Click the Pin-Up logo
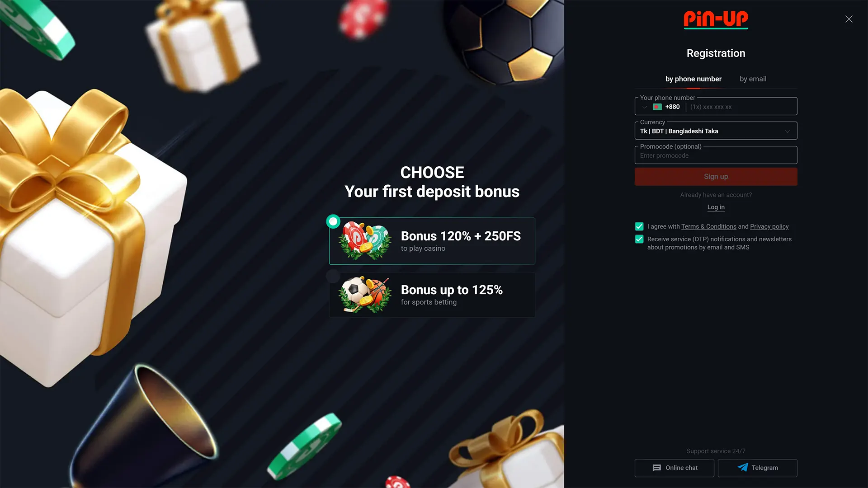 [716, 19]
